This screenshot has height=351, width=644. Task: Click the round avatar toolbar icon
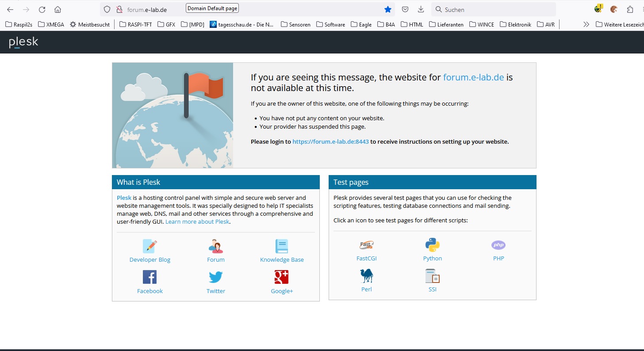point(613,9)
